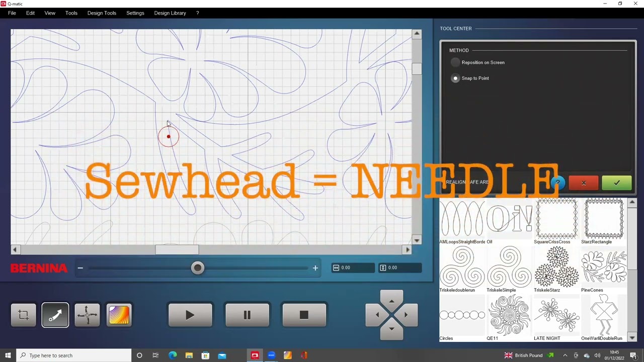Adjust the zoom slider handle

tap(198, 268)
